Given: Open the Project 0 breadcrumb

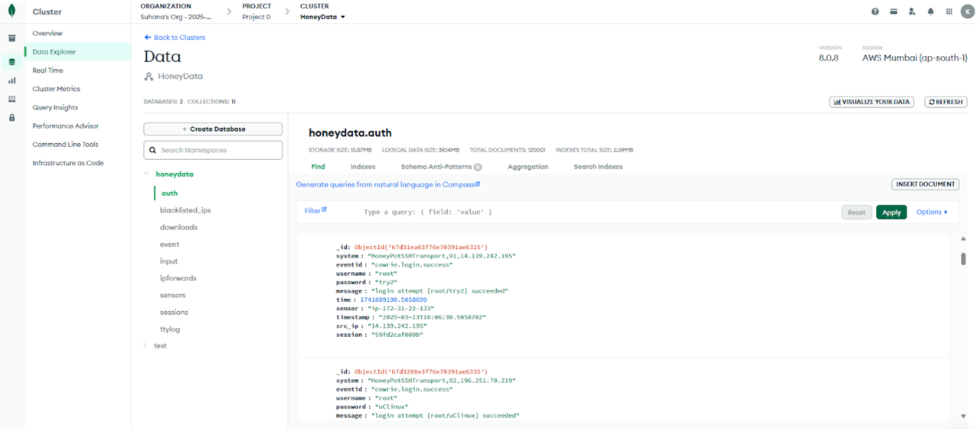Looking at the screenshot, I should pos(256,17).
